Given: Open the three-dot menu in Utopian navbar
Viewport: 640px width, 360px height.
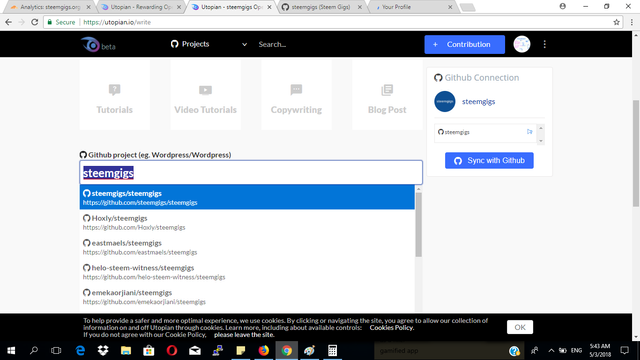Looking at the screenshot, I should (x=544, y=44).
